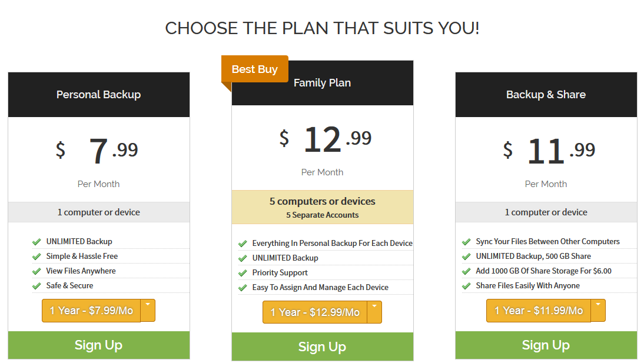Screen dimensions: 644x363
Task: Click the 1 Year - $7.99/Mo button
Action: click(91, 311)
